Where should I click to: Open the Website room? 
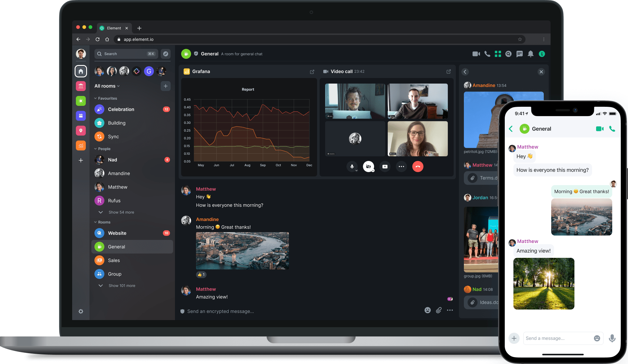132,233
